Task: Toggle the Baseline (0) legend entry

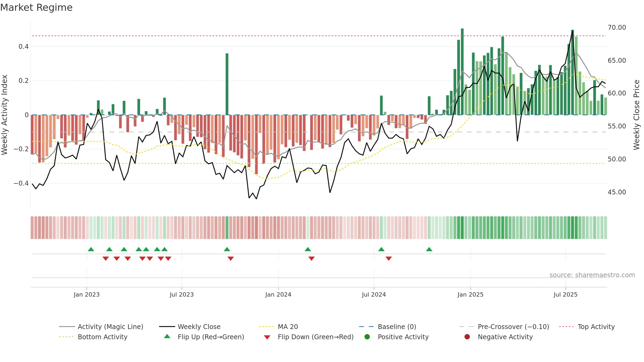Action: click(x=387, y=327)
